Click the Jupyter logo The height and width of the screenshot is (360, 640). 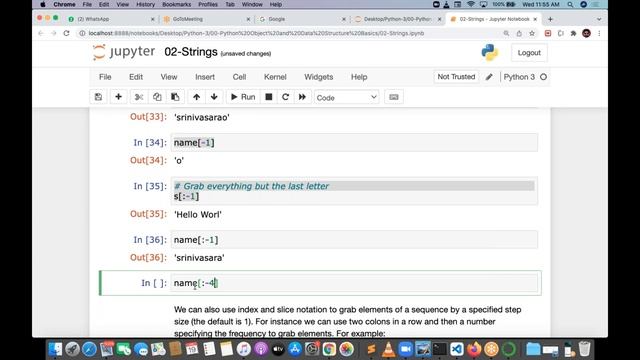124,52
